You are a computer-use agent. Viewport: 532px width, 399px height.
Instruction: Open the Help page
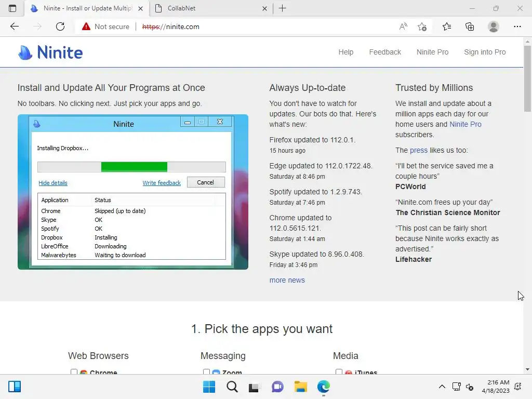(x=345, y=52)
